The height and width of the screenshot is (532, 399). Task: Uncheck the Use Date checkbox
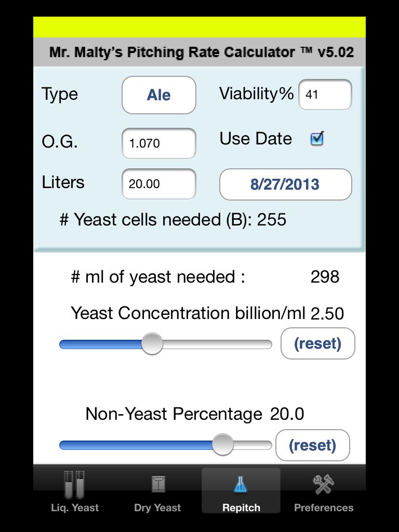(x=317, y=138)
